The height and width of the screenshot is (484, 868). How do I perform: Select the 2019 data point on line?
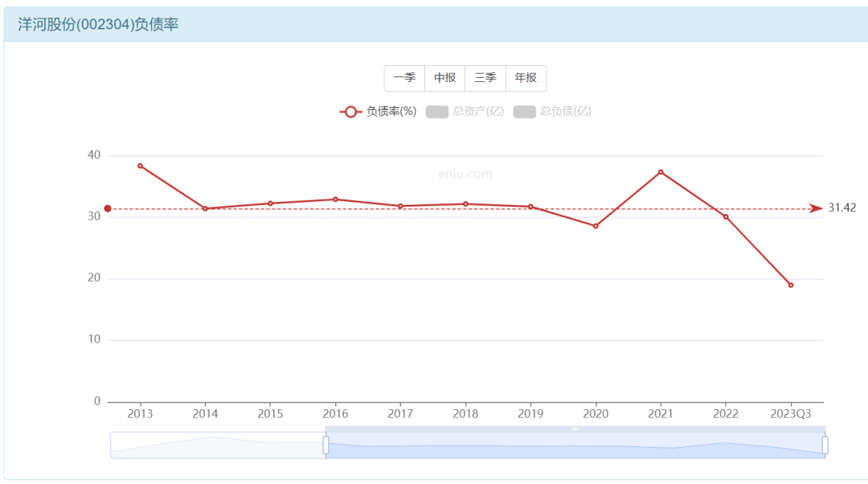[530, 207]
